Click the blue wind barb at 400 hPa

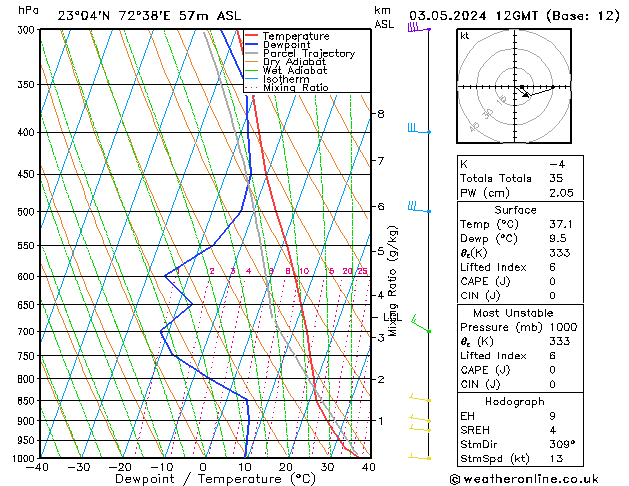point(419,128)
